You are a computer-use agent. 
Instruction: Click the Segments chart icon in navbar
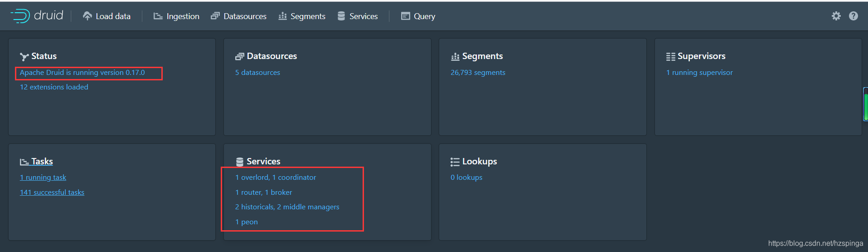(x=282, y=16)
